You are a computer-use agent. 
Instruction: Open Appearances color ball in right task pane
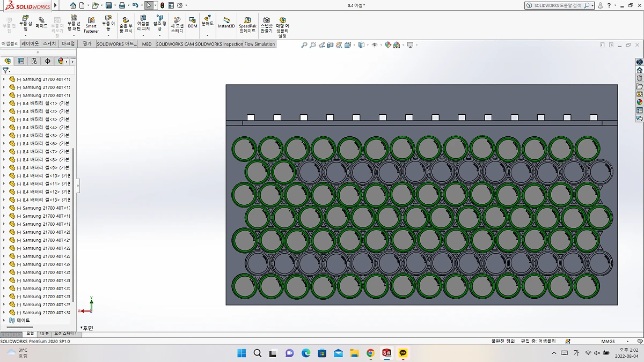coord(639,102)
